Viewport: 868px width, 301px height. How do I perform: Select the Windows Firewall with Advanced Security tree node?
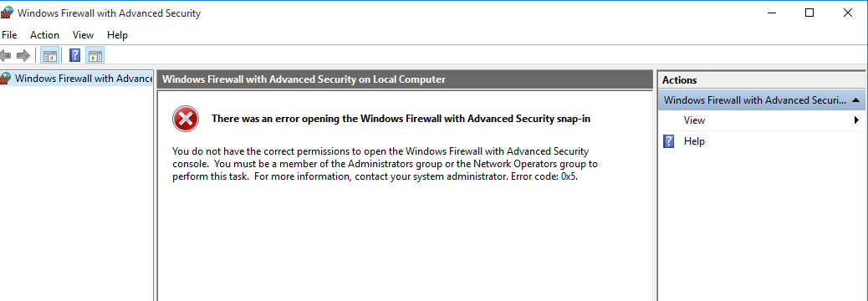(84, 78)
